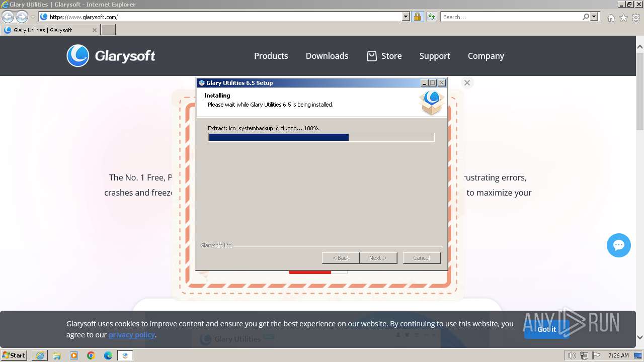Click the page scrollbar down arrow
644x362 pixels.
point(640,337)
